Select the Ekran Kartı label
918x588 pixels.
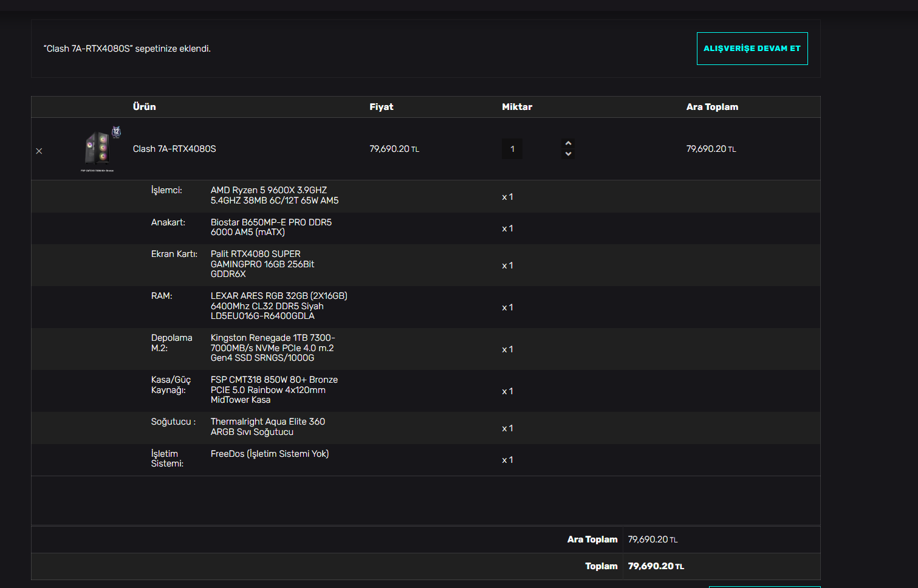coord(174,254)
